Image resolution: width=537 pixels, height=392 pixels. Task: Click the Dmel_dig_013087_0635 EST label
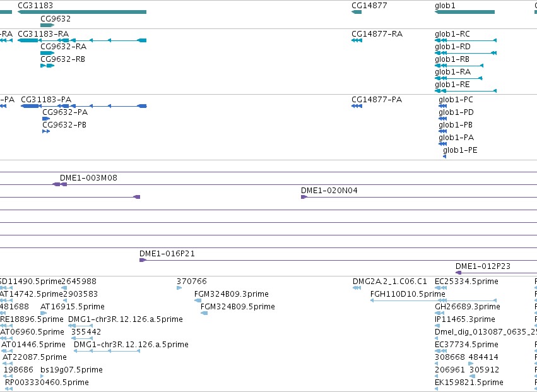(486, 332)
